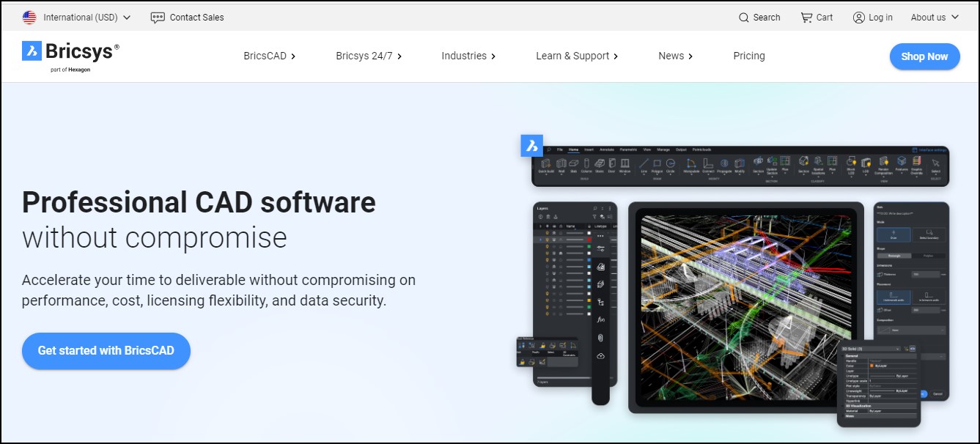Screen dimensions: 980x444
Task: Click the BricsCAD logo badge on the hero image
Action: [x=531, y=145]
